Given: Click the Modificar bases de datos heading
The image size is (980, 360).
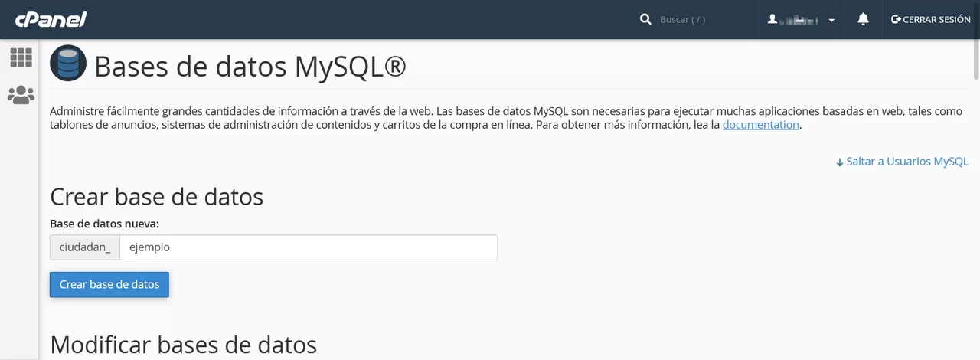Looking at the screenshot, I should click(x=184, y=345).
